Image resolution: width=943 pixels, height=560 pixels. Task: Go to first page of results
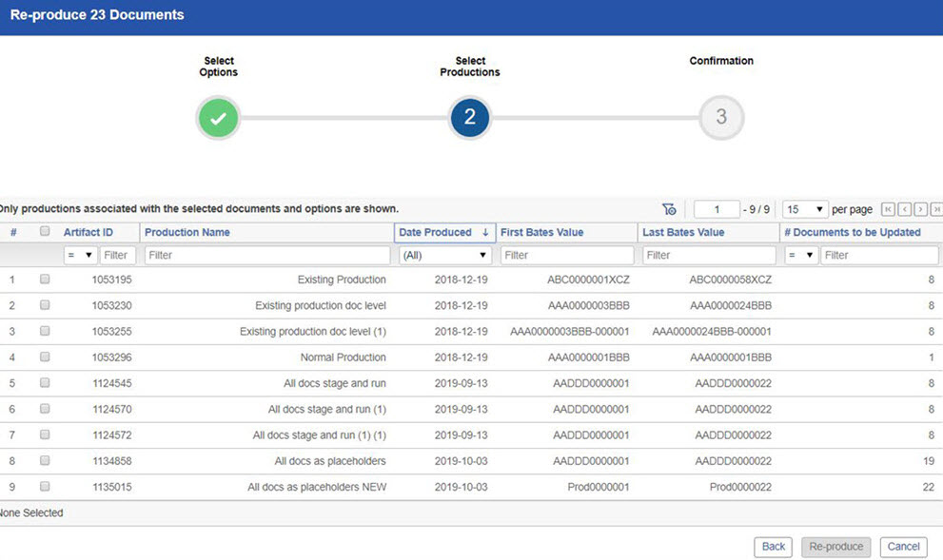(x=888, y=209)
